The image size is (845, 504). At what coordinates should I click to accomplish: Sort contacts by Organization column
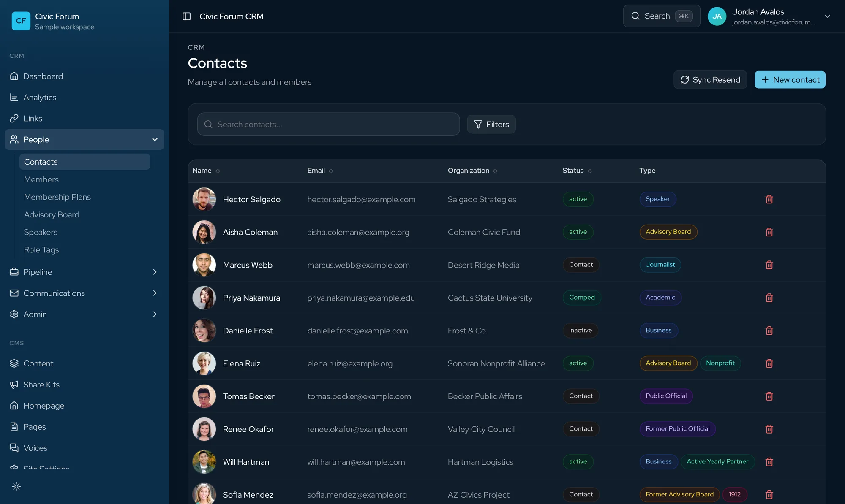click(x=472, y=171)
